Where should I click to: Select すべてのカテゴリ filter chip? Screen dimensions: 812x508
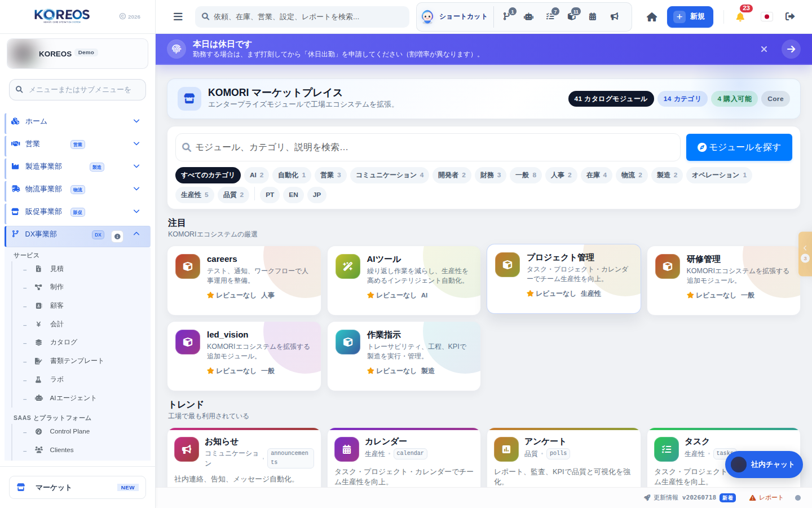click(x=208, y=175)
